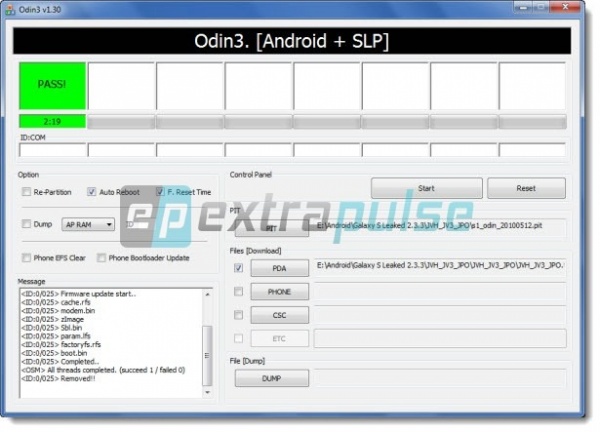This screenshot has height=432, width=600.
Task: Check the Phone EFS Clear option
Action: [26, 258]
